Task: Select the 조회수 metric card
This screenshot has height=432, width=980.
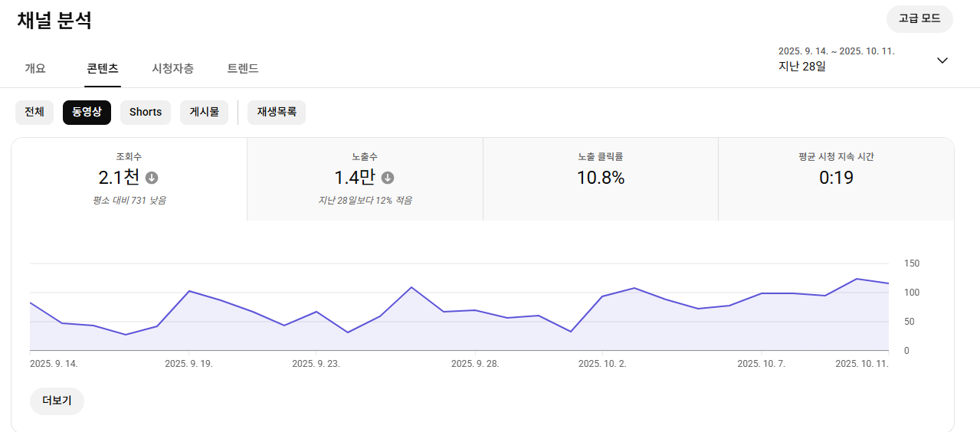Action: click(x=129, y=179)
